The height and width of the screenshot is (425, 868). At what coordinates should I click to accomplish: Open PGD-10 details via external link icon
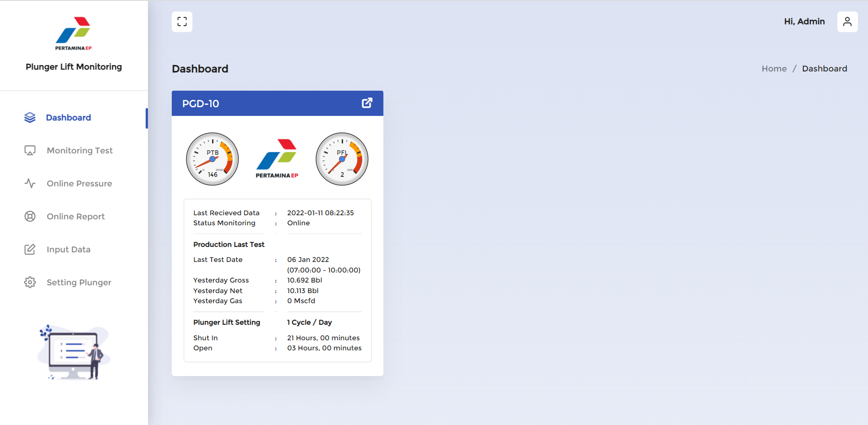pyautogui.click(x=367, y=103)
